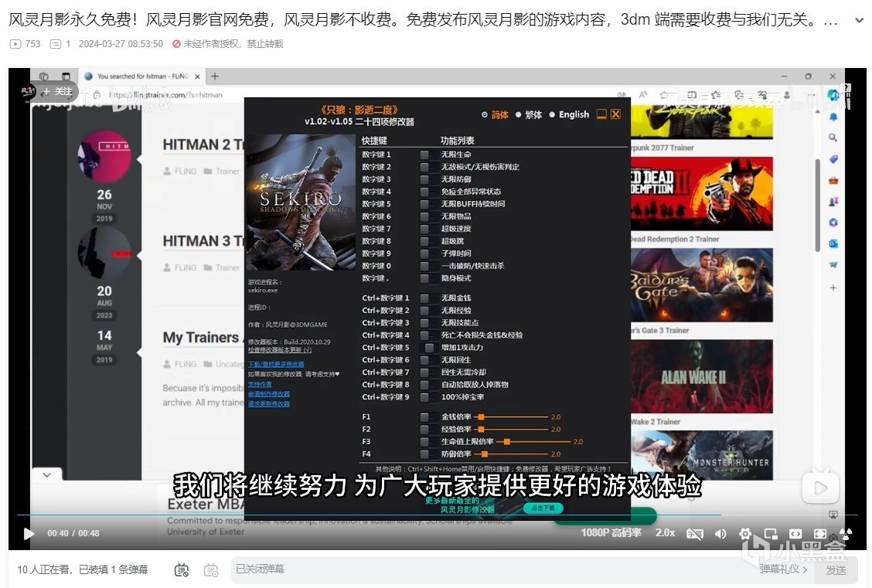Toggle the danmaku display icon in player
This screenshot has width=872, height=588.
click(x=695, y=534)
